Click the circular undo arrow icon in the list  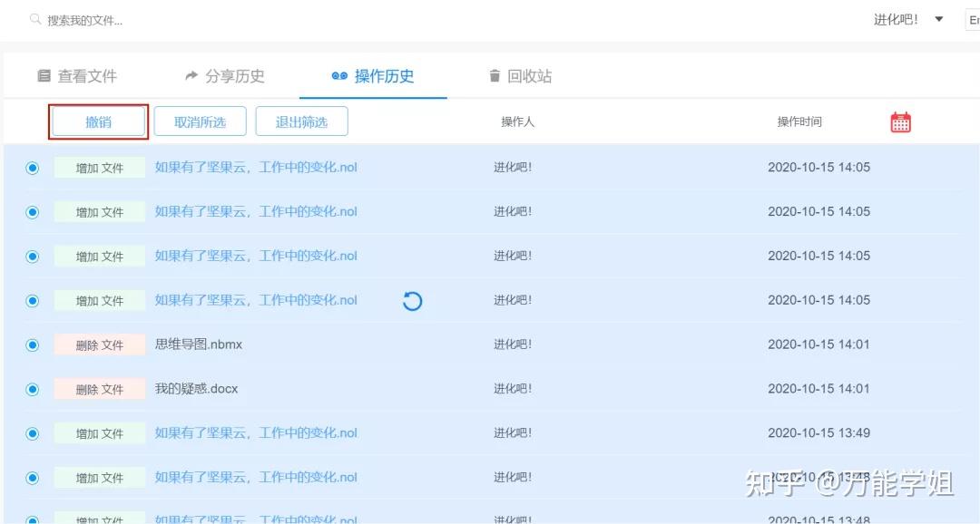click(x=413, y=301)
